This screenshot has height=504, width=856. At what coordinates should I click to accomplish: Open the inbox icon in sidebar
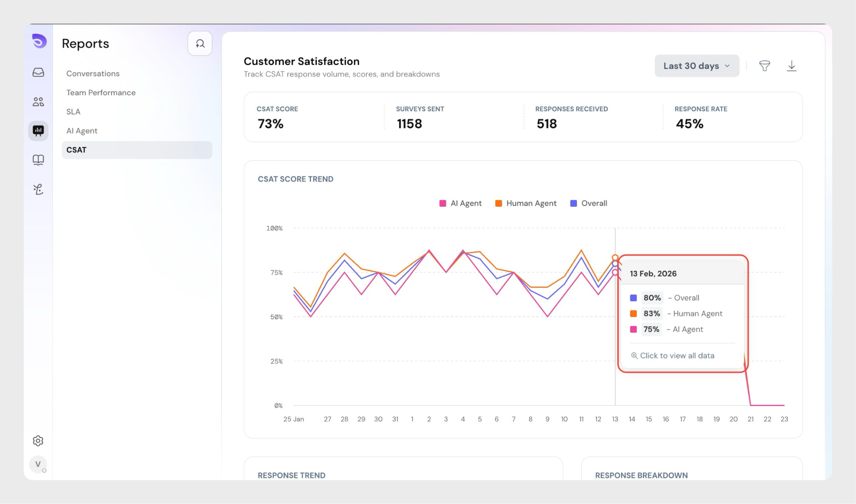38,73
